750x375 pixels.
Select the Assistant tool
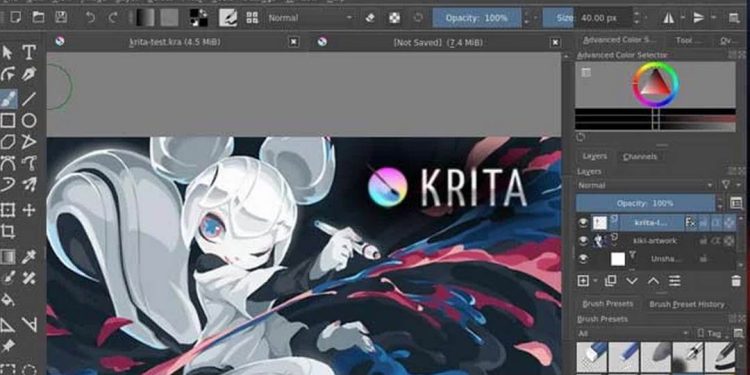(x=7, y=325)
